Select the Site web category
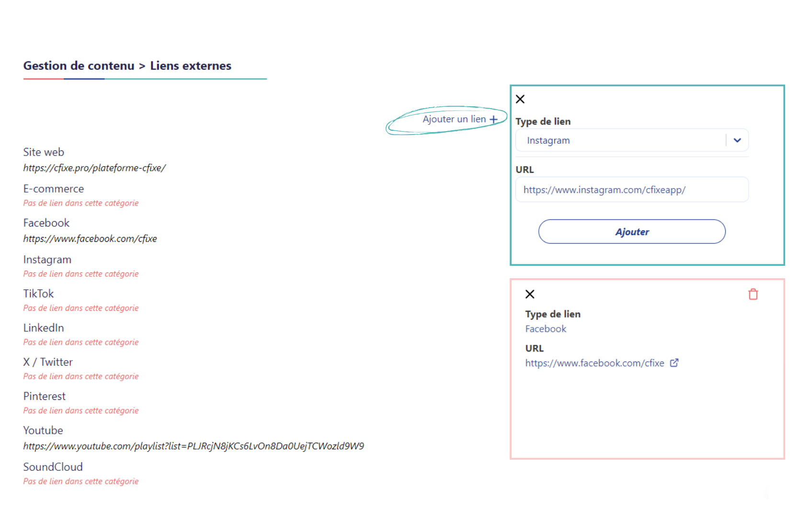 [x=44, y=152]
